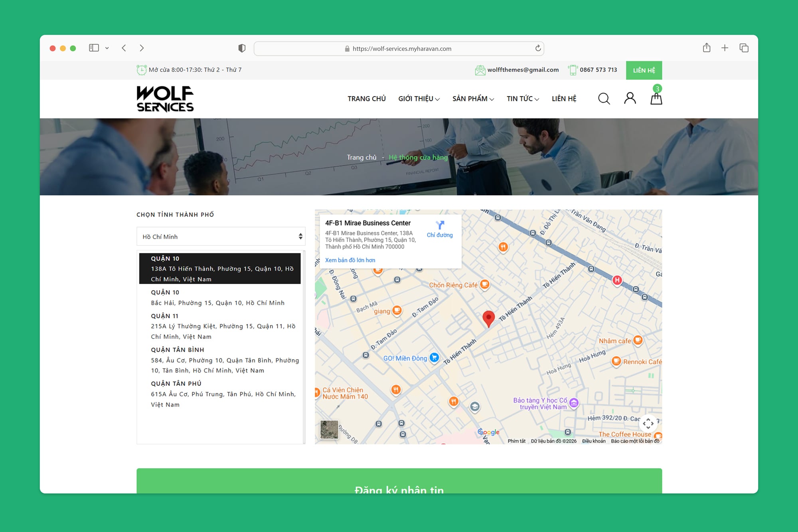Expand the SẢN PHẨM menu
Screen dimensions: 798x532
[473, 99]
